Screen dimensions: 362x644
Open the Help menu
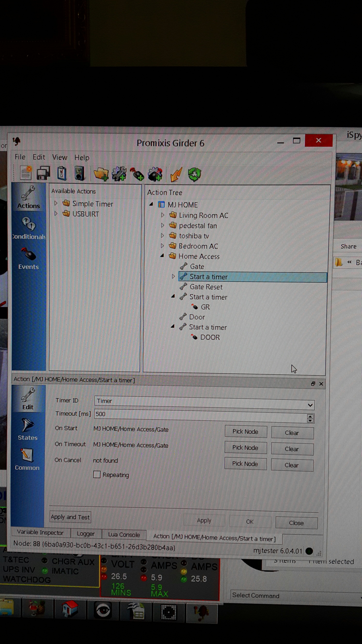click(x=82, y=158)
